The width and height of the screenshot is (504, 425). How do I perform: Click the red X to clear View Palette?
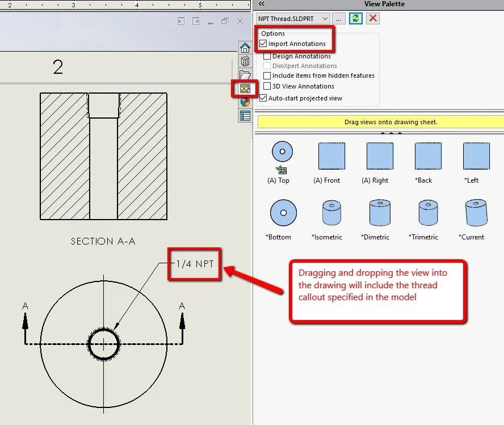click(372, 18)
